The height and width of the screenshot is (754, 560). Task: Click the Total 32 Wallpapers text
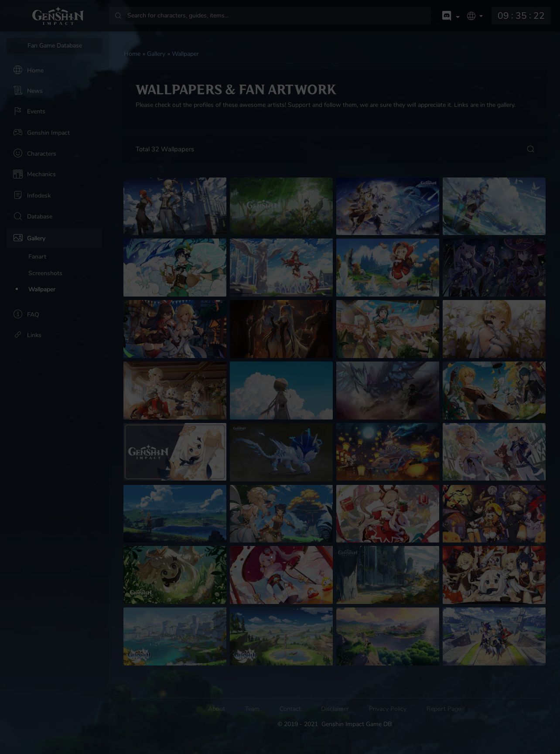(x=165, y=149)
